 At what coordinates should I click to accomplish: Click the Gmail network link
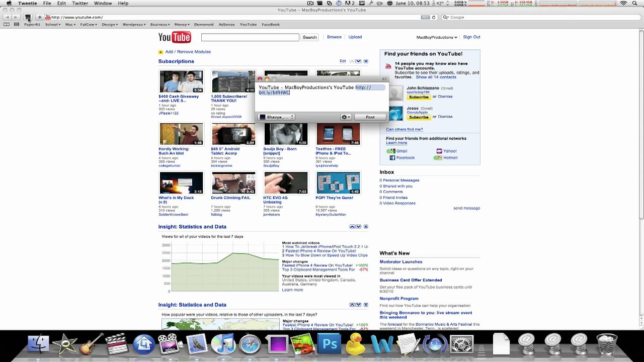click(401, 151)
